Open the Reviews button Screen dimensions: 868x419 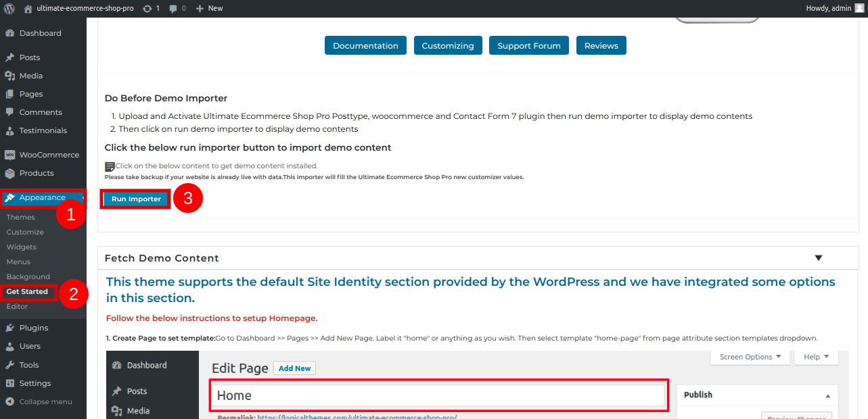pos(601,45)
